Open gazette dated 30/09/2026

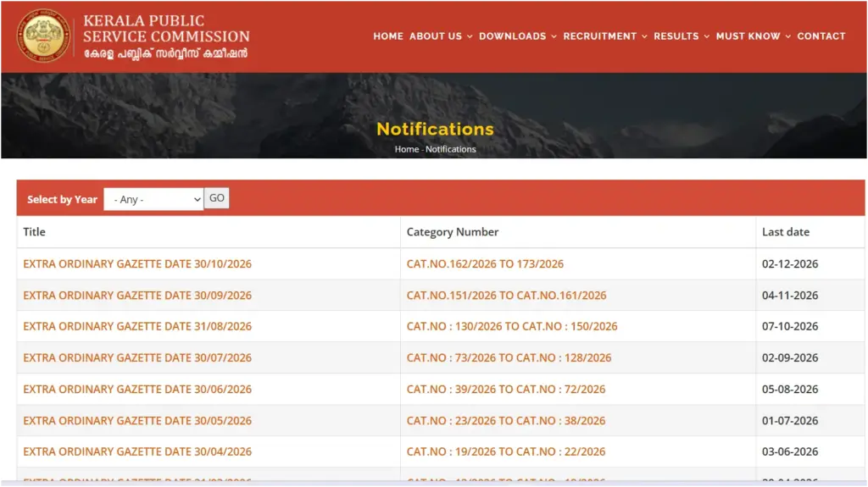137,296
